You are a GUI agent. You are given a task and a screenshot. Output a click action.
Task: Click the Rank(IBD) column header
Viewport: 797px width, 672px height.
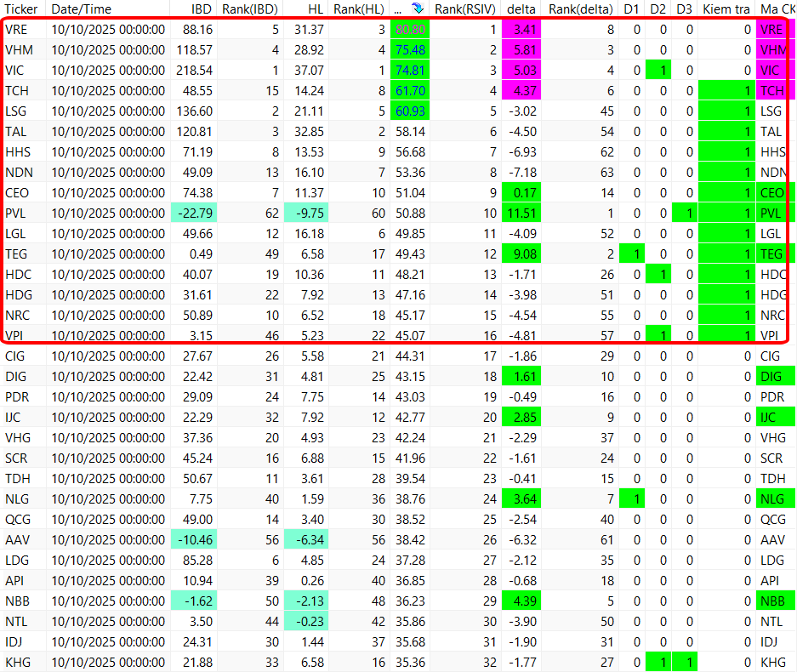click(x=250, y=9)
